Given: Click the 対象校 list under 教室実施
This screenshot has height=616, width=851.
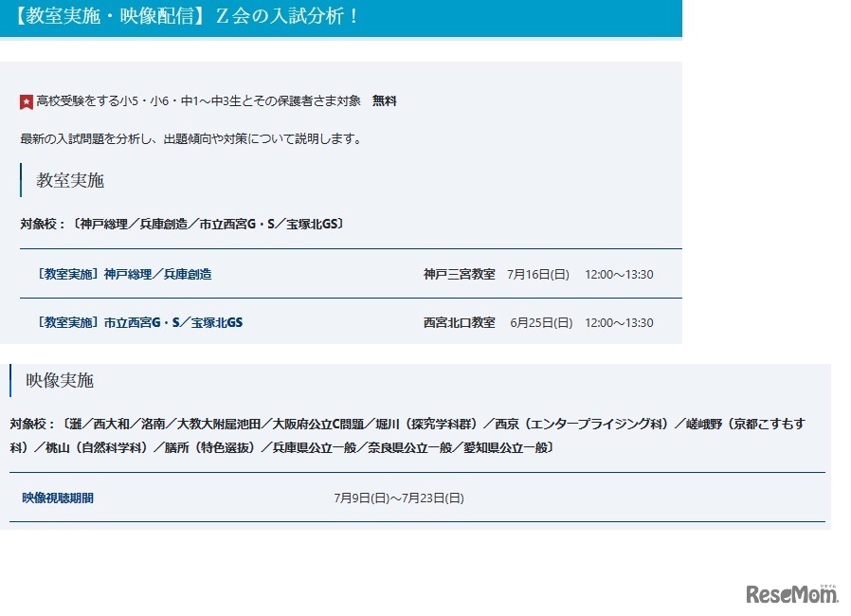Looking at the screenshot, I should coord(184,224).
